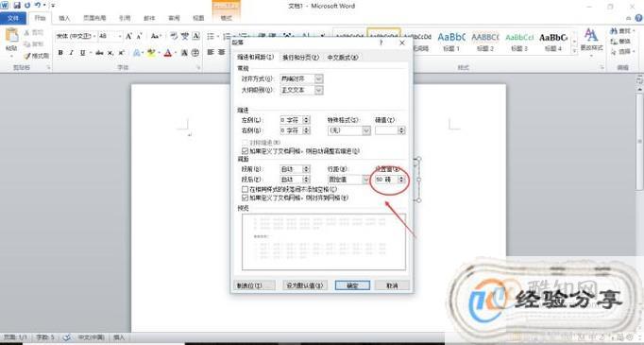Click the indent by value field

[386, 130]
